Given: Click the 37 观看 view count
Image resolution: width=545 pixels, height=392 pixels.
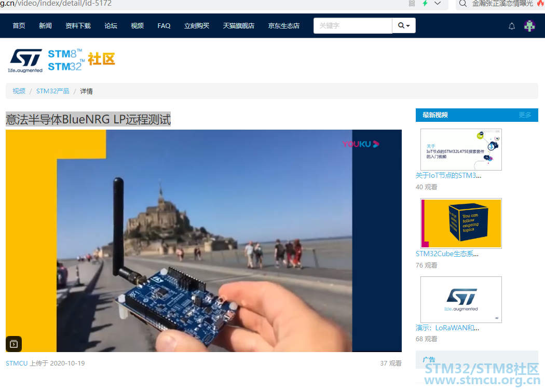Looking at the screenshot, I should pos(391,363).
